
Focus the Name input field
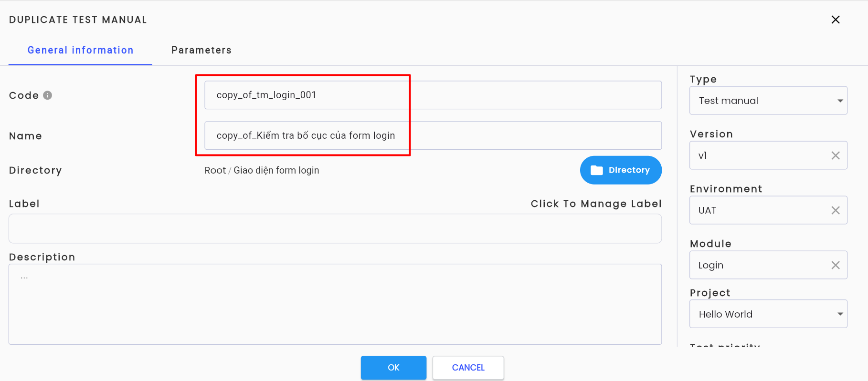coord(433,135)
